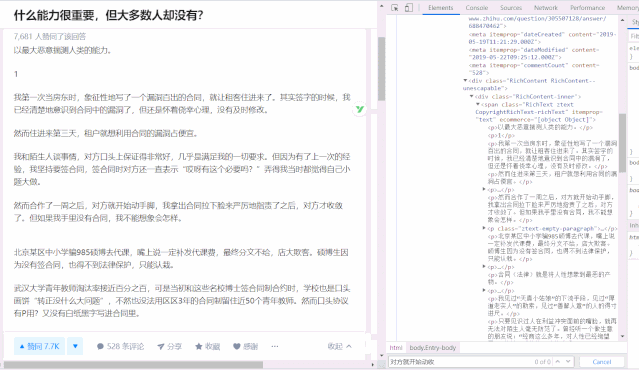Expand the p ztext-empty-paragraph node

[484, 228]
